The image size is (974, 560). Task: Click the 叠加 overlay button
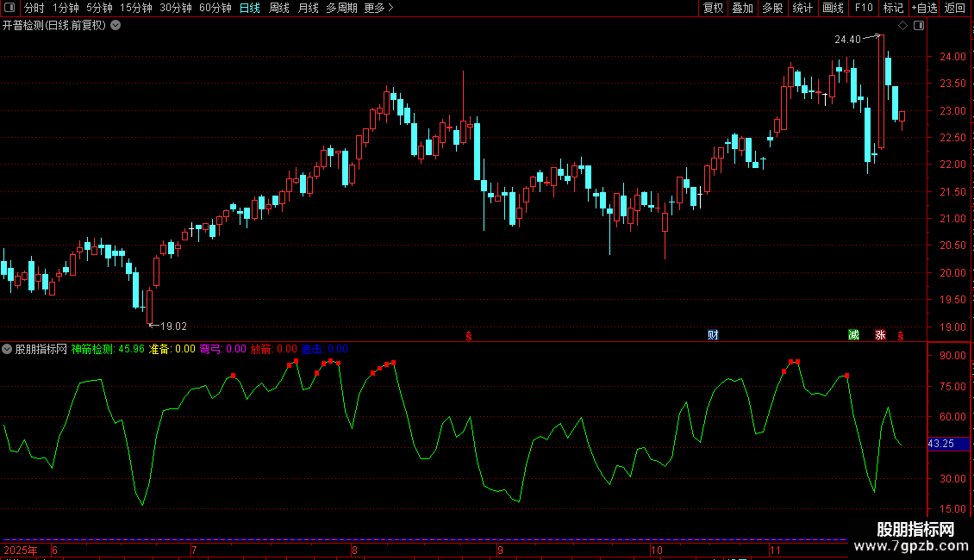coord(742,8)
